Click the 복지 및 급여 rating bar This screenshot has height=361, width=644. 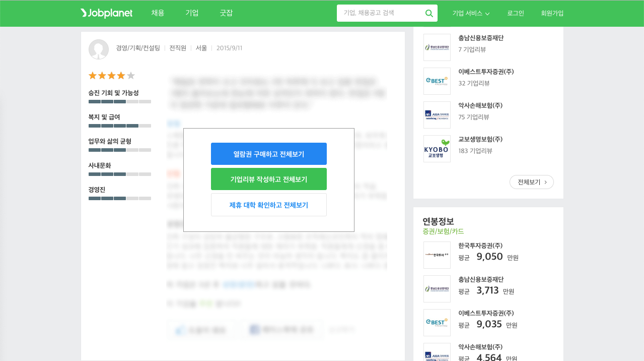[120, 126]
